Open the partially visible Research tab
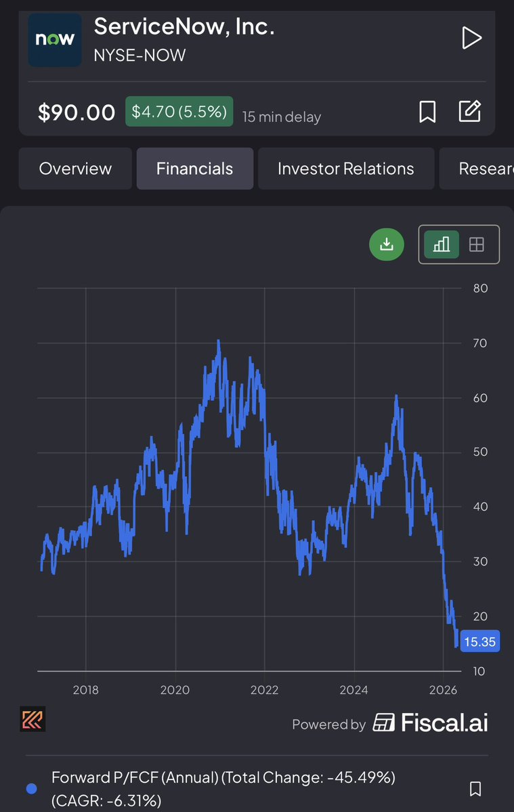Screen dimensions: 514x812 click(x=477, y=169)
